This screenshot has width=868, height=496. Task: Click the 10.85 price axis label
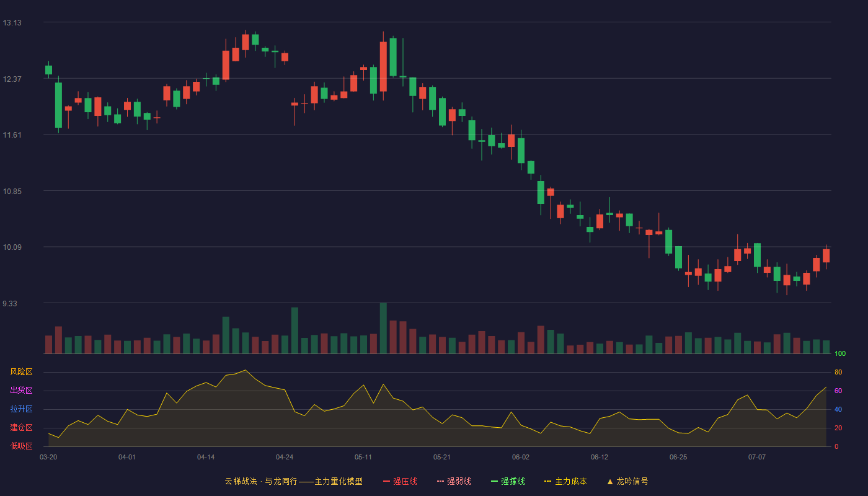[x=12, y=191]
